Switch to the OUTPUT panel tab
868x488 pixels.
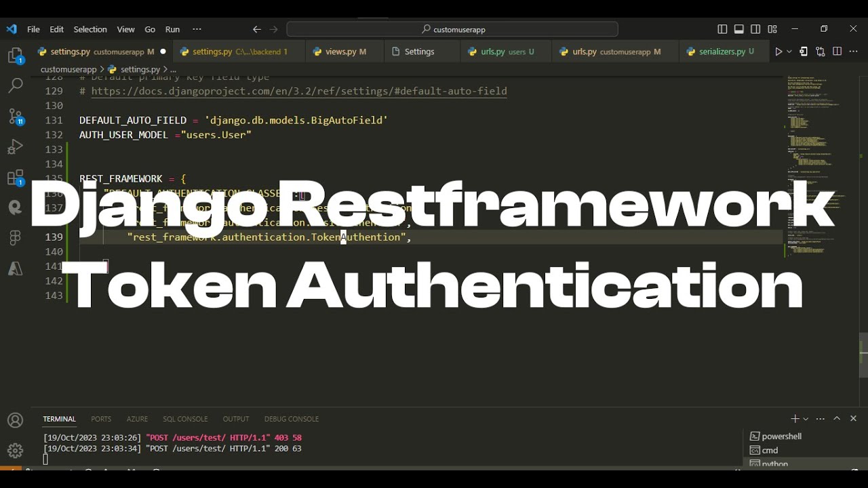(x=236, y=419)
